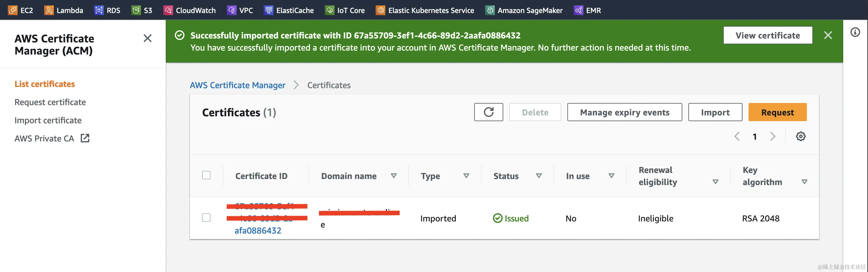The image size is (868, 272).
Task: Open Amazon SageMaker service shortcut
Action: (524, 10)
